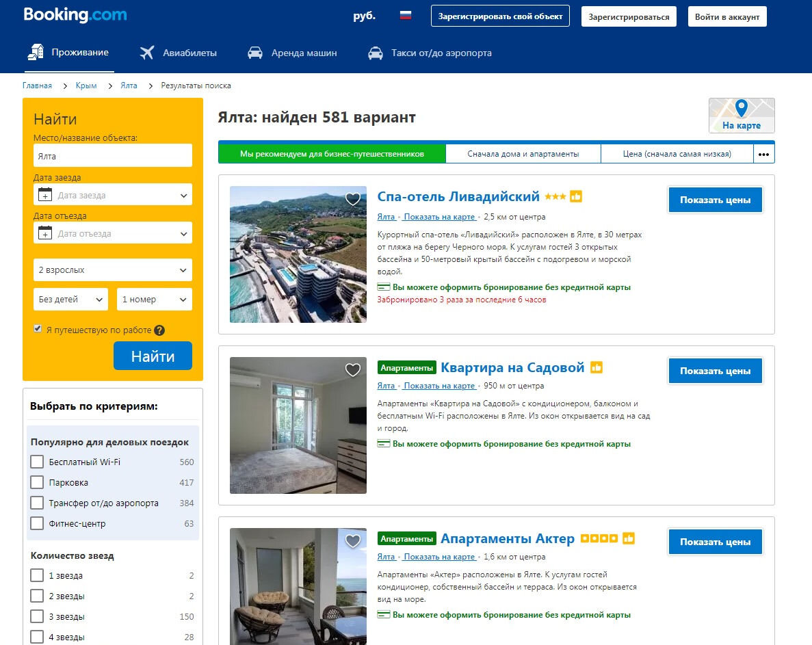The image size is (812, 645).
Task: Switch to Проживание tab
Action: coord(69,53)
